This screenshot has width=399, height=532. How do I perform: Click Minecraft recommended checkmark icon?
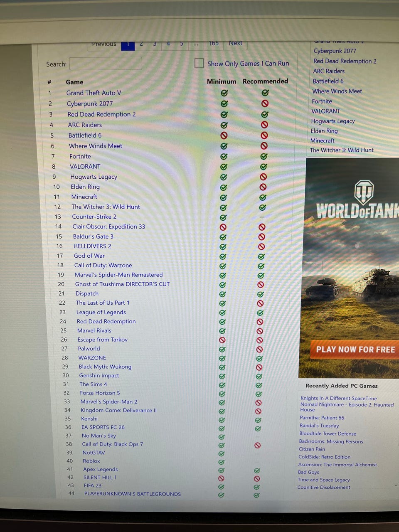coord(263,197)
